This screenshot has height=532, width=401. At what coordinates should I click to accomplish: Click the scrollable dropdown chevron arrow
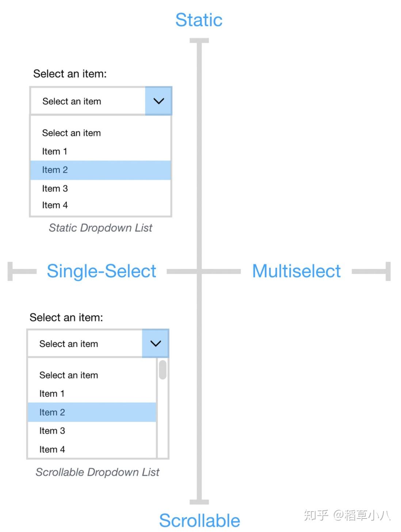[156, 343]
